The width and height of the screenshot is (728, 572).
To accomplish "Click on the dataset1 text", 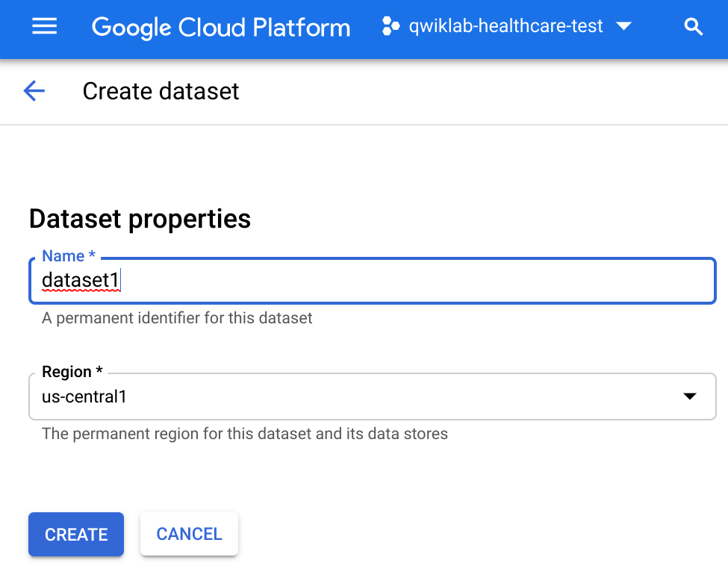I will [81, 281].
